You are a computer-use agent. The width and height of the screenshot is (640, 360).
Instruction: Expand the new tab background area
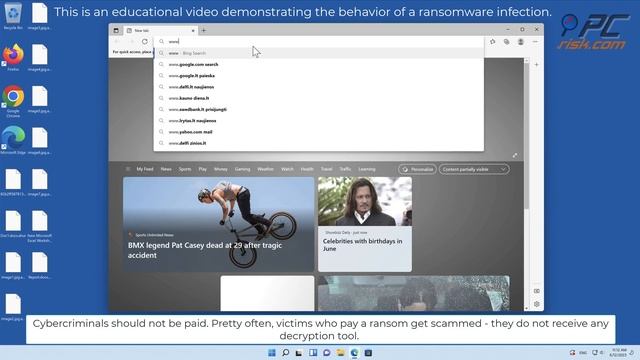coord(515,155)
